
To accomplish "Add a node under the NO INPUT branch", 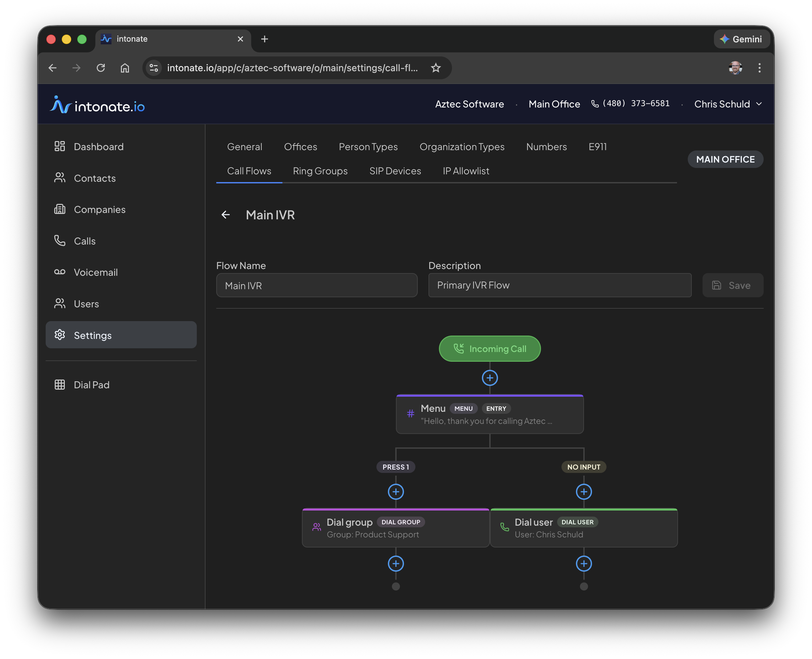I will (584, 492).
